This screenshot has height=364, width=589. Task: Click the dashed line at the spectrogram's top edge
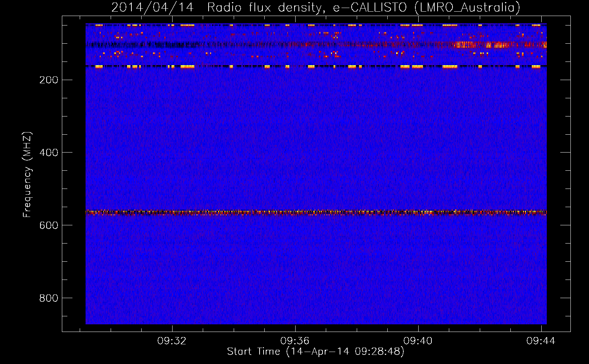316,25
